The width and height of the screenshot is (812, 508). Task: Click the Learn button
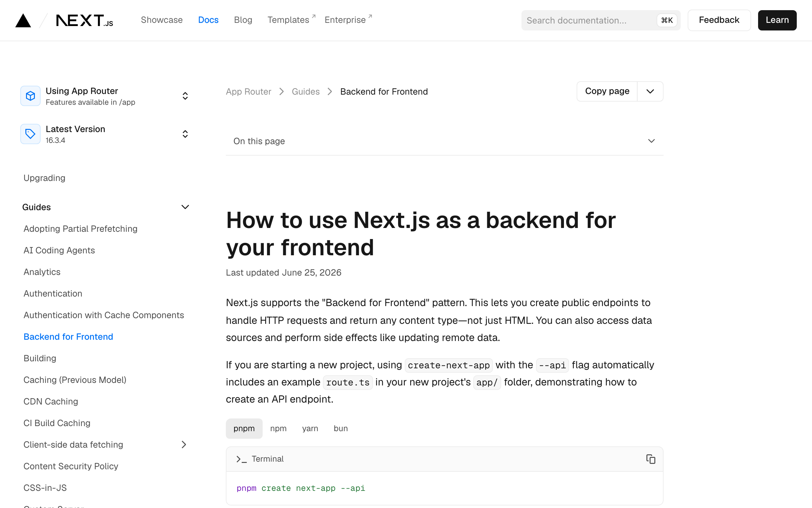[777, 20]
